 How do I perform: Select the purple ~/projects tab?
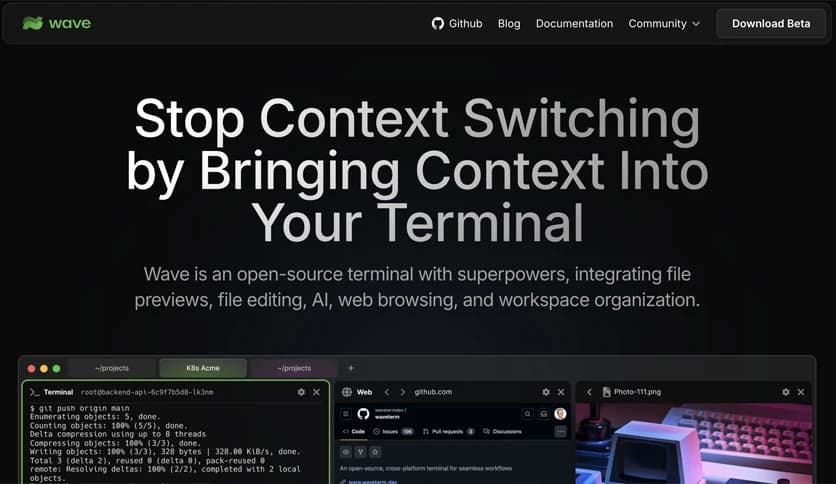point(294,368)
